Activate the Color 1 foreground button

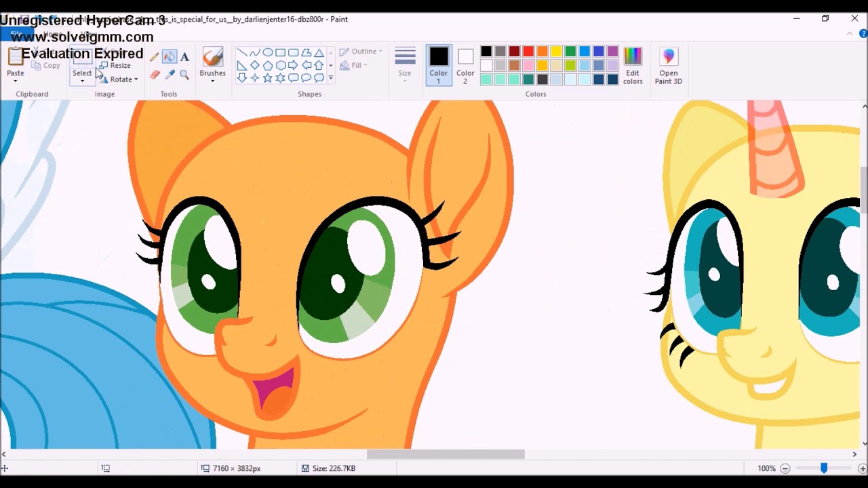click(439, 65)
